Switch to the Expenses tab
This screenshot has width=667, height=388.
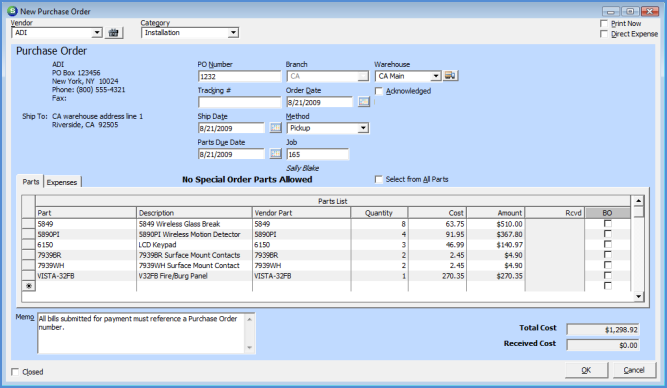[x=62, y=182]
